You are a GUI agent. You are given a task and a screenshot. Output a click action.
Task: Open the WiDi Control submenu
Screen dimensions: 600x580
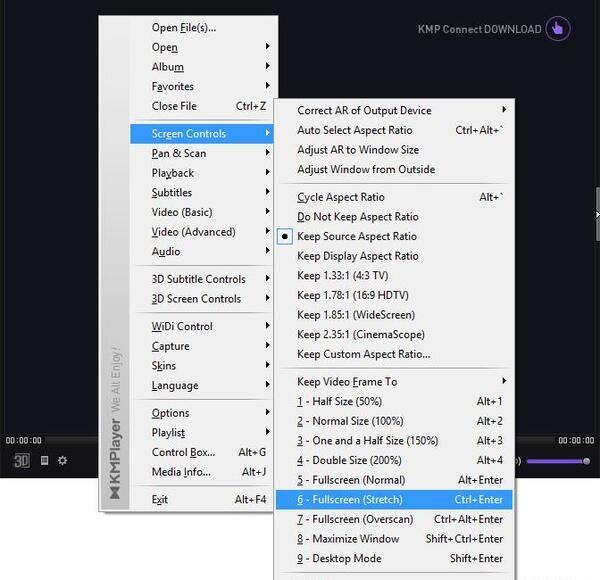pyautogui.click(x=202, y=326)
